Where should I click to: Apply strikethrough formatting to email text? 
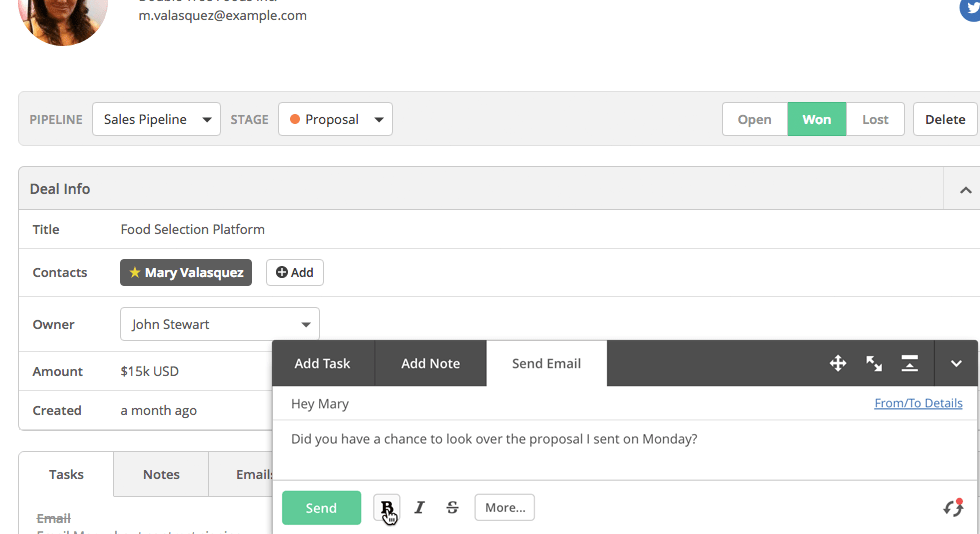452,507
